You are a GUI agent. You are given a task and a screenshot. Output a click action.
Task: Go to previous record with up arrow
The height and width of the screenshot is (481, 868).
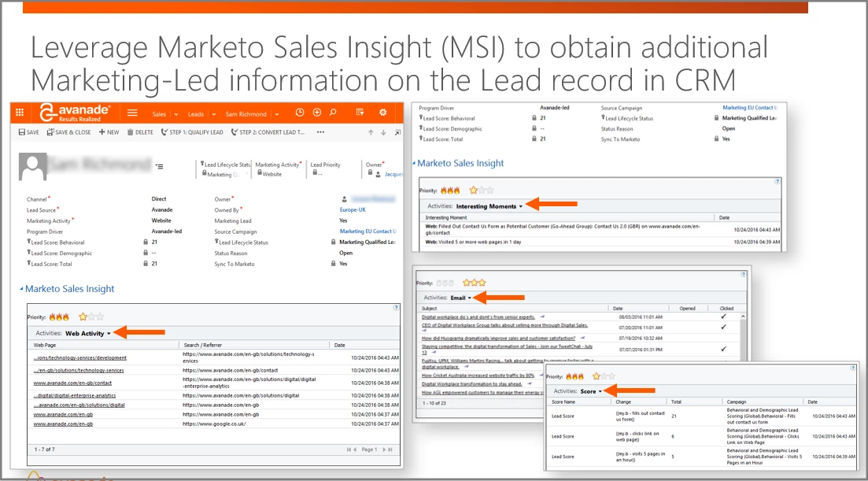371,132
